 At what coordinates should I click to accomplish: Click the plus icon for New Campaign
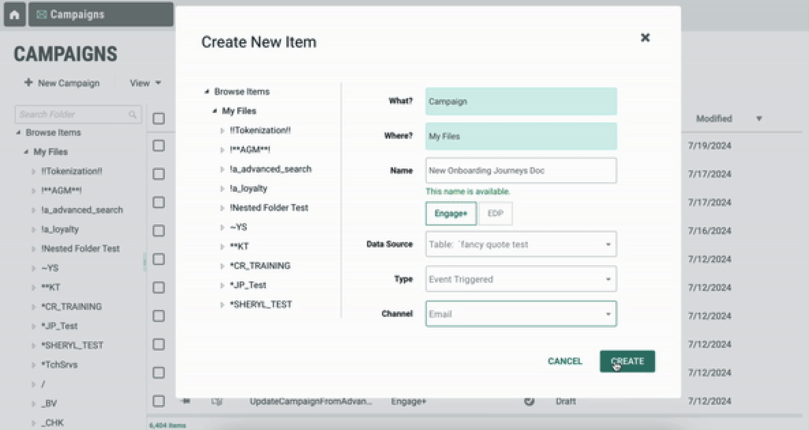coord(28,83)
